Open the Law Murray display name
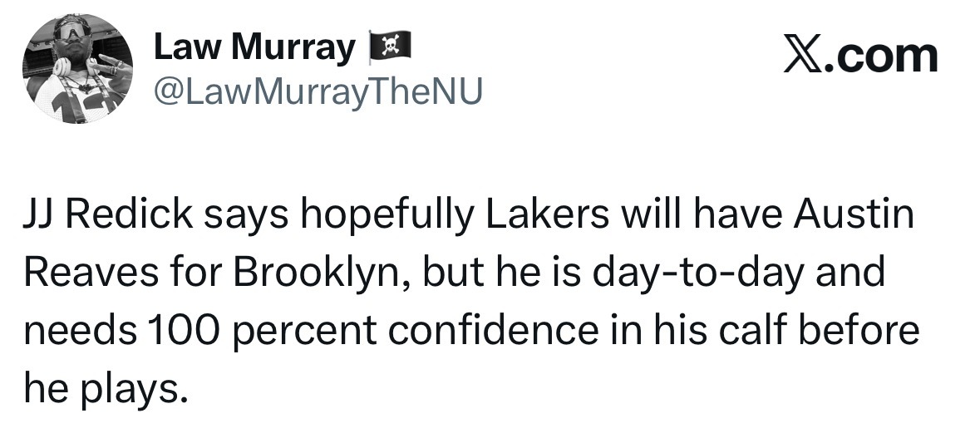Viewport: 980px width, 448px height. (x=254, y=50)
